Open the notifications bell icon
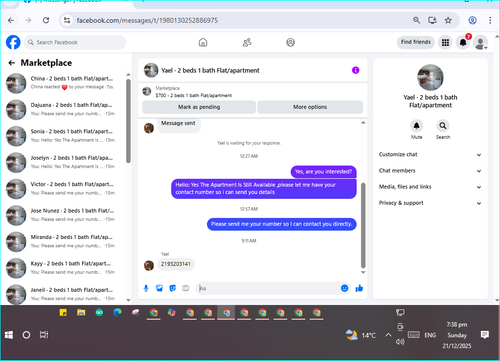The height and width of the screenshot is (361, 500). [x=463, y=42]
